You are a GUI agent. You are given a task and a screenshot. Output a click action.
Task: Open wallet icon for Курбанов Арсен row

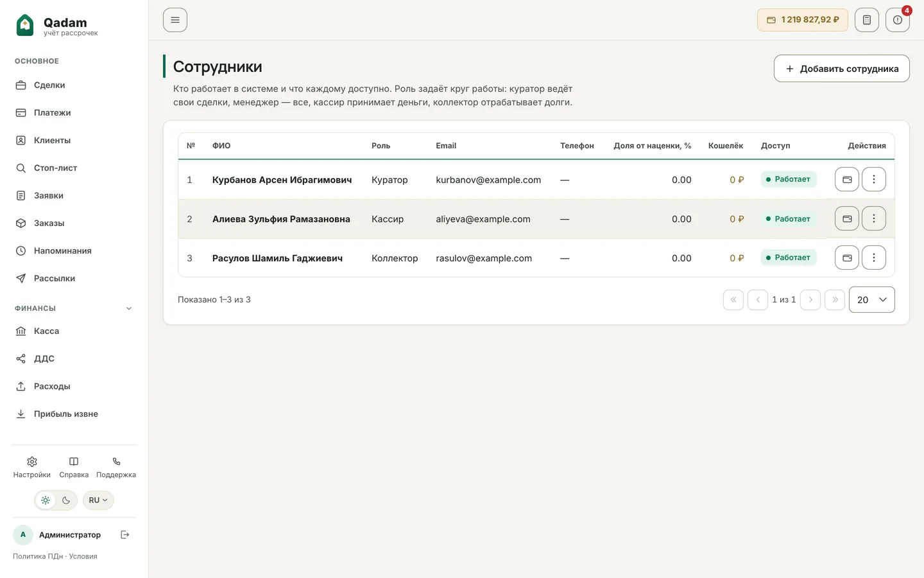point(847,179)
